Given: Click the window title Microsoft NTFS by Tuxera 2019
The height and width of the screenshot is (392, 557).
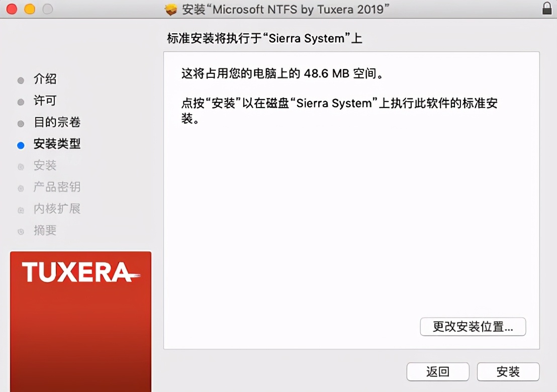Looking at the screenshot, I should click(x=286, y=9).
